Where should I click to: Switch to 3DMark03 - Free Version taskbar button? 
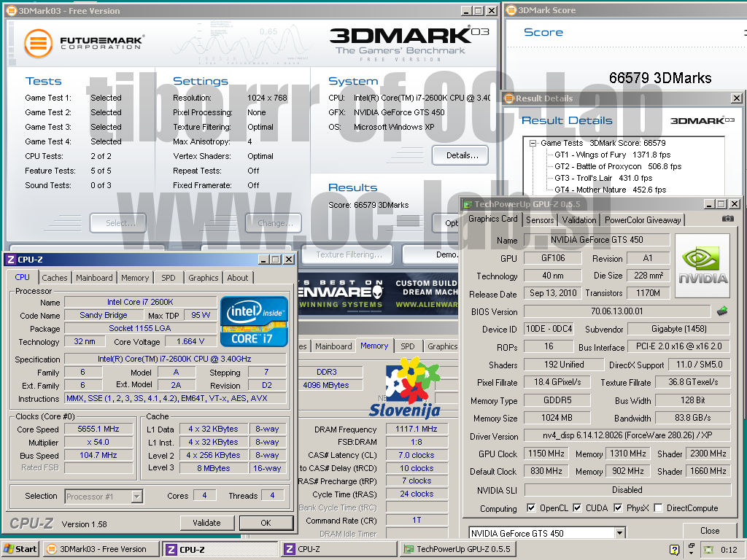(x=101, y=549)
